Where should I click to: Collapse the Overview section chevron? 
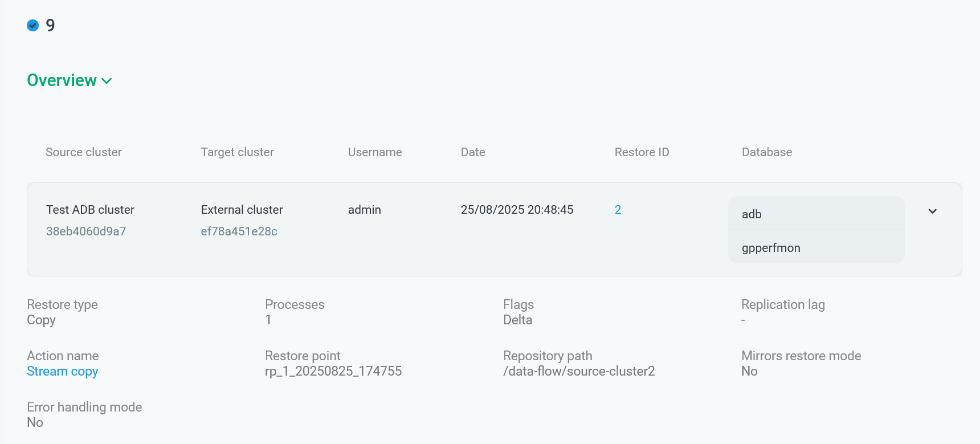(107, 81)
